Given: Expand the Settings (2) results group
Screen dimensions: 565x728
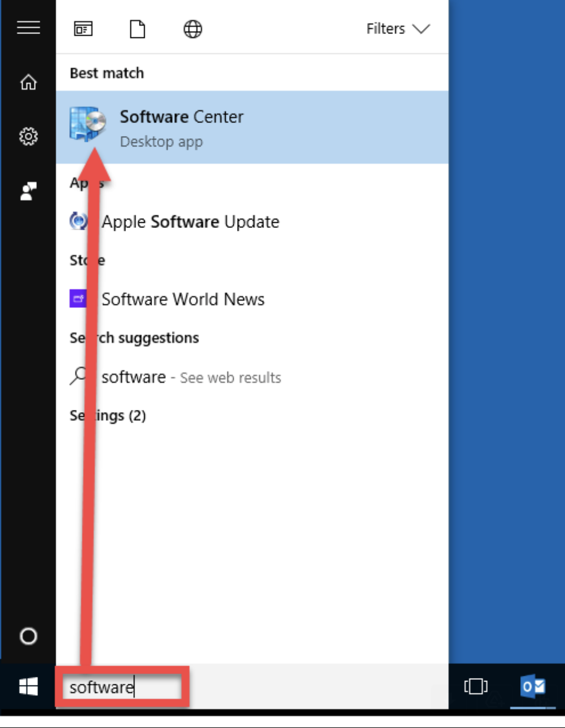Looking at the screenshot, I should (x=108, y=416).
